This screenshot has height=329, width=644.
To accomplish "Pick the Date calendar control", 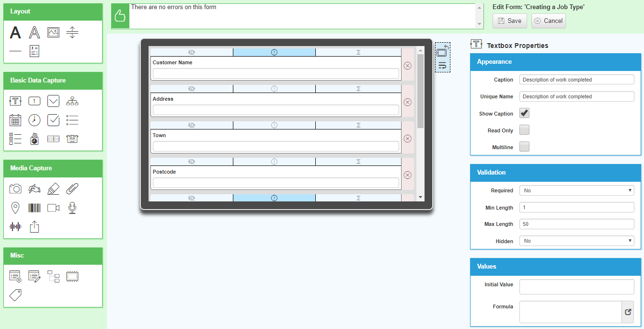I will [15, 120].
